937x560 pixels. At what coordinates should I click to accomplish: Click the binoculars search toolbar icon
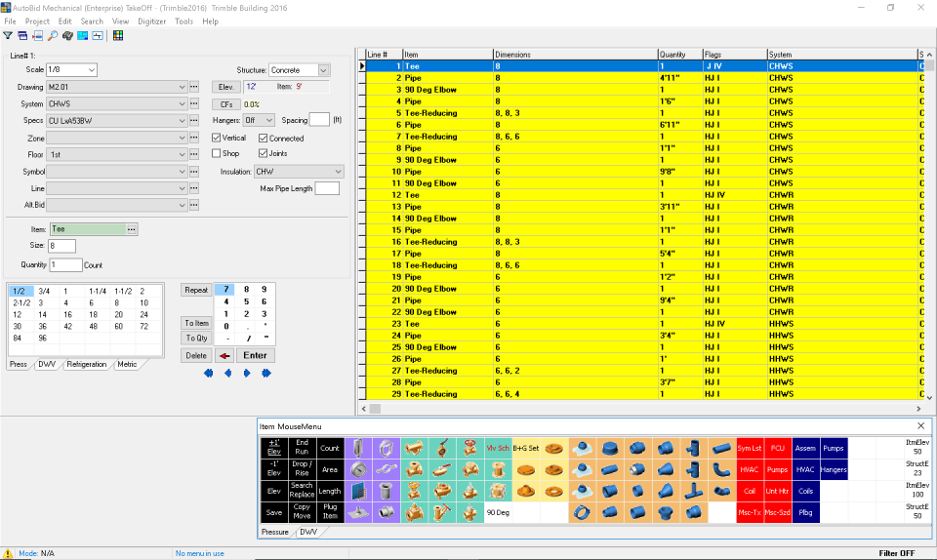tap(67, 36)
